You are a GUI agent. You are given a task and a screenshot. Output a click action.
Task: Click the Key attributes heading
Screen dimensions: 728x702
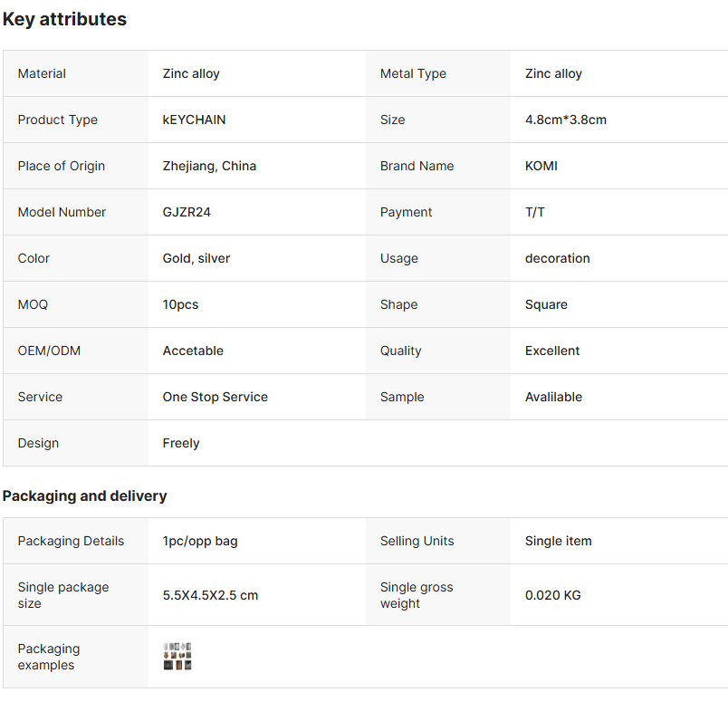pyautogui.click(x=64, y=20)
